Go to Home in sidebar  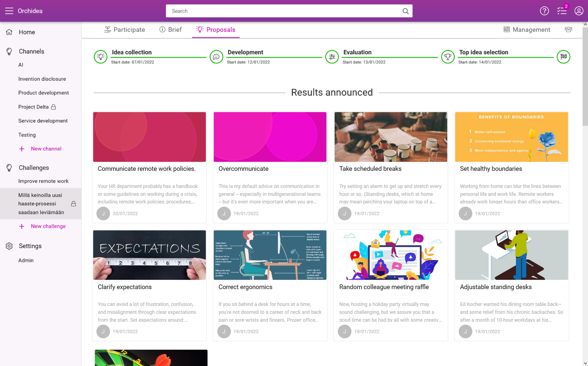[27, 32]
